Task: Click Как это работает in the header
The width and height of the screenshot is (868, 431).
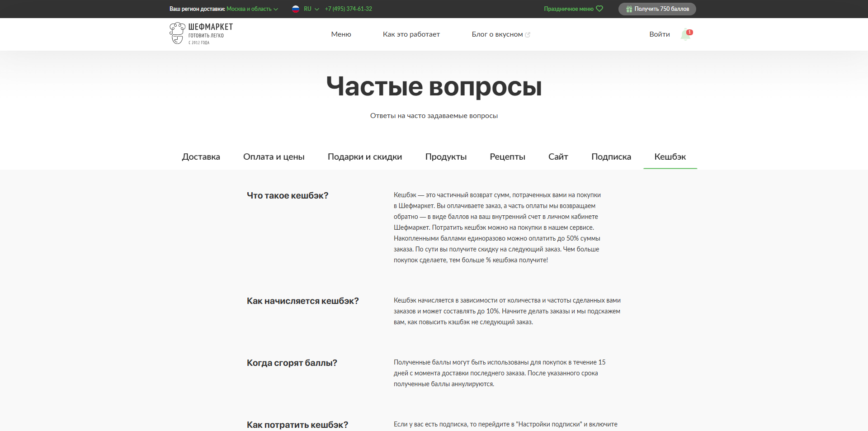Action: pos(411,34)
